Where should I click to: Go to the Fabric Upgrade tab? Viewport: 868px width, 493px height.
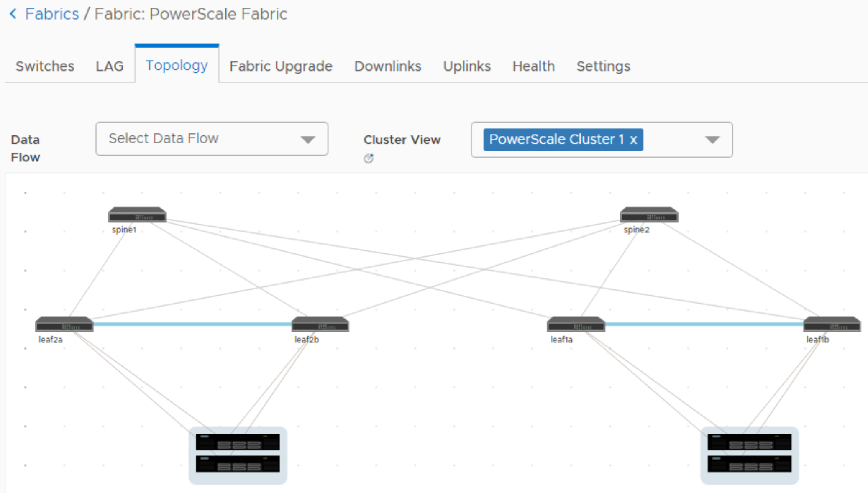pyautogui.click(x=281, y=66)
